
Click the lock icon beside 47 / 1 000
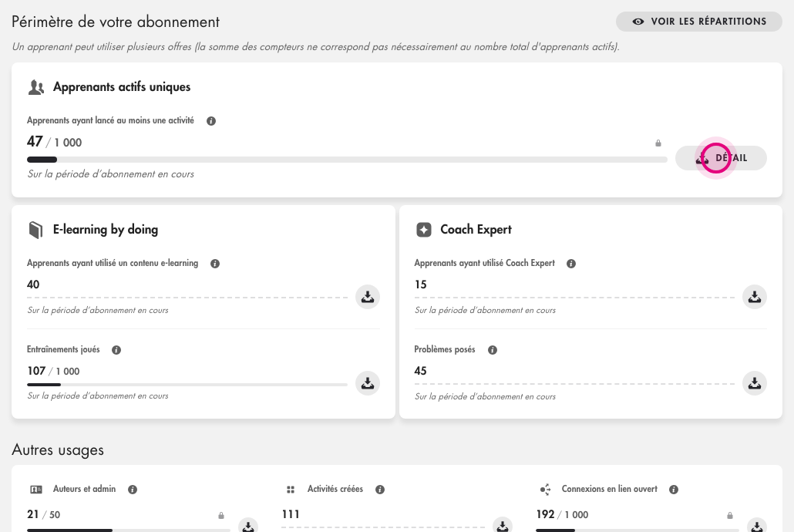658,143
